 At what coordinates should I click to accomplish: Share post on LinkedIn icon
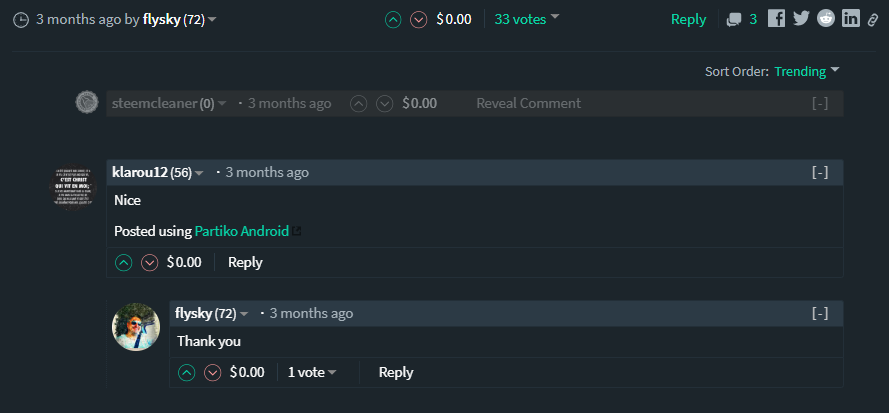(850, 19)
